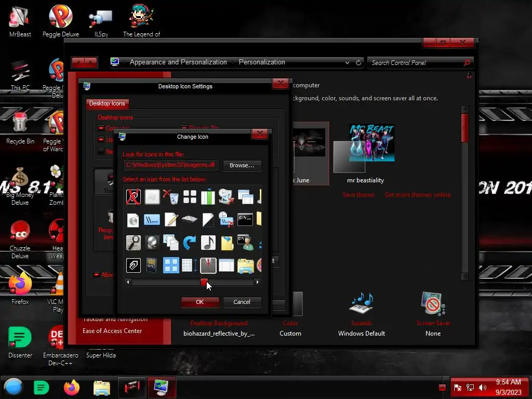Image resolution: width=532 pixels, height=399 pixels.
Task: Select the File Explorer folder icon in list
Action: click(245, 266)
